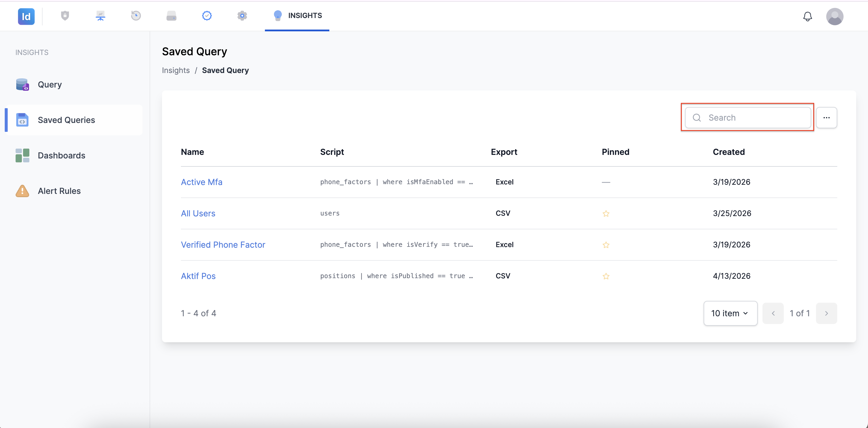Click the search magnifier icon
Screen dimensions: 868x428
pyautogui.click(x=697, y=118)
